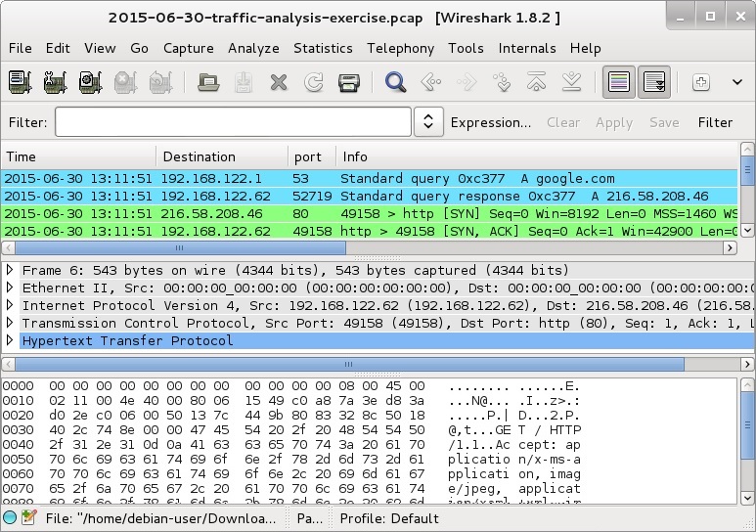Click the zoom in toolbar icon
Viewport: 756px width, 532px height.
pos(700,81)
